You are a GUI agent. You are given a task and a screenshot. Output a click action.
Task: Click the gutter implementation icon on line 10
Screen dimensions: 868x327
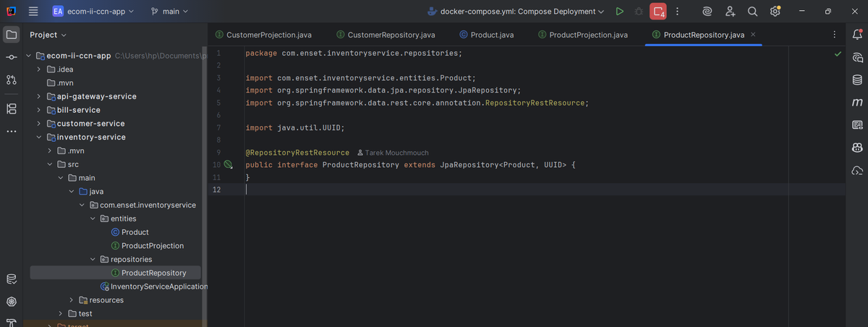[x=228, y=165]
